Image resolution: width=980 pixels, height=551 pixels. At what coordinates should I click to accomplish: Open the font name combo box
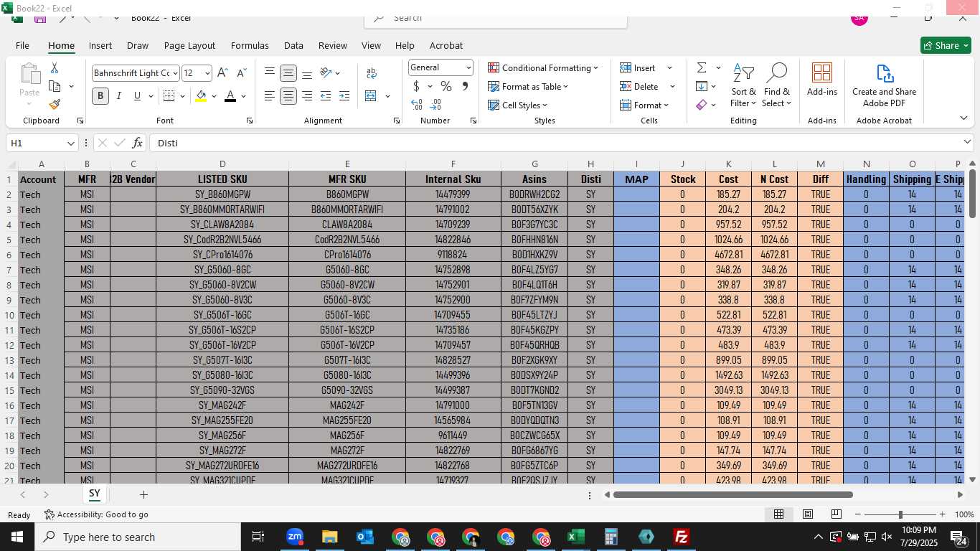tap(135, 73)
